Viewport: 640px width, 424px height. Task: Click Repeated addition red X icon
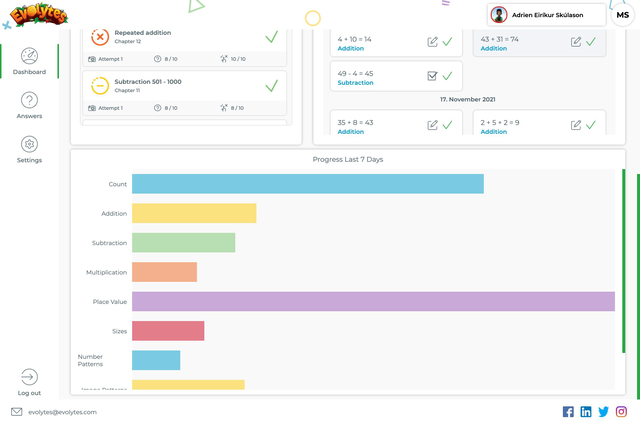100,37
